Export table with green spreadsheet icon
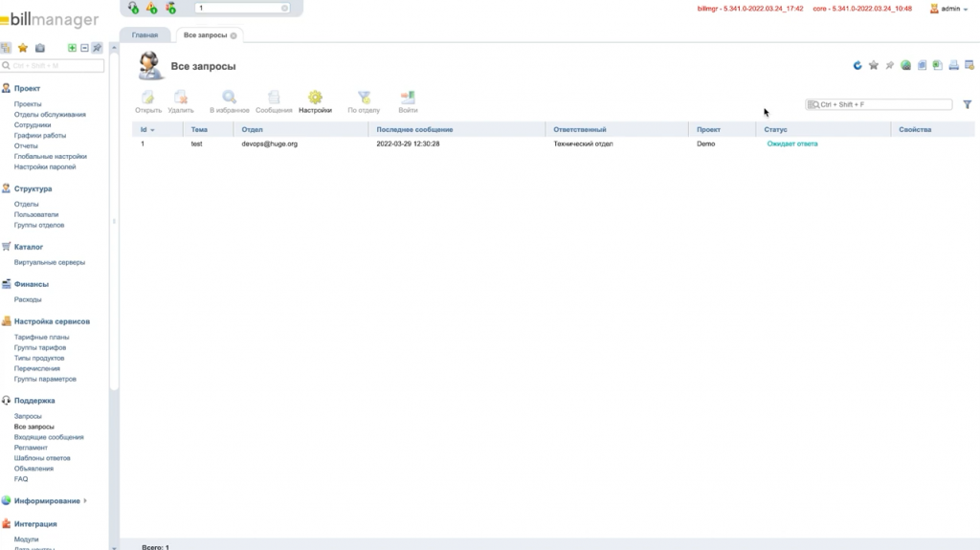This screenshot has height=550, width=980. tap(938, 66)
